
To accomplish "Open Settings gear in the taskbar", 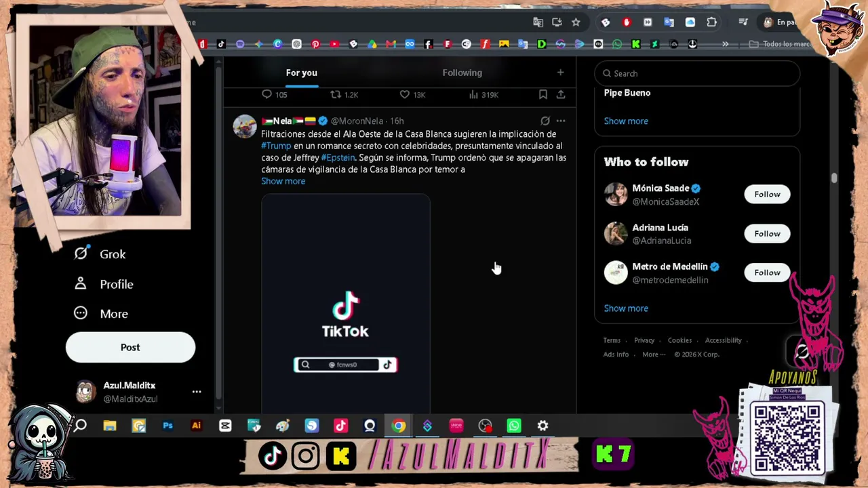I will [x=542, y=426].
